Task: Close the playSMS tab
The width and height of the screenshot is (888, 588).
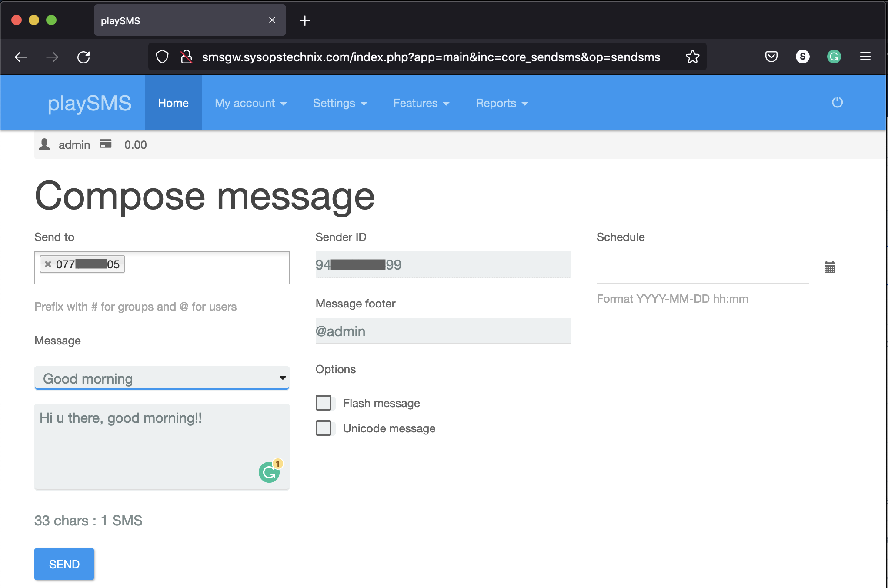Action: tap(272, 20)
